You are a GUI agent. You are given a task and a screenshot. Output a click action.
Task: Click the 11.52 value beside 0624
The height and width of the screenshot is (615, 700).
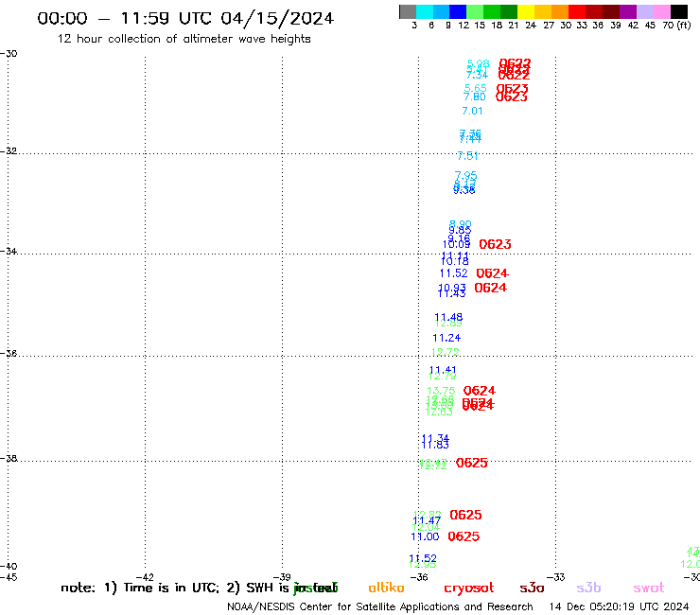pos(453,273)
